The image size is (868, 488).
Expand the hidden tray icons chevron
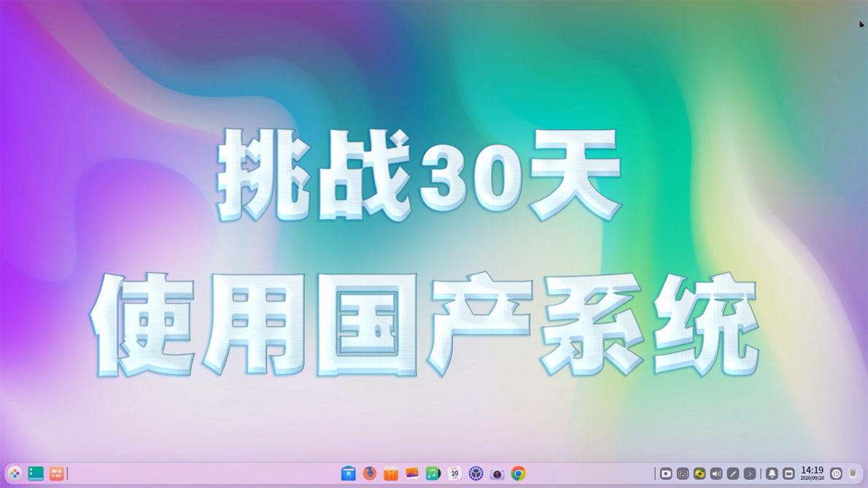(x=750, y=473)
